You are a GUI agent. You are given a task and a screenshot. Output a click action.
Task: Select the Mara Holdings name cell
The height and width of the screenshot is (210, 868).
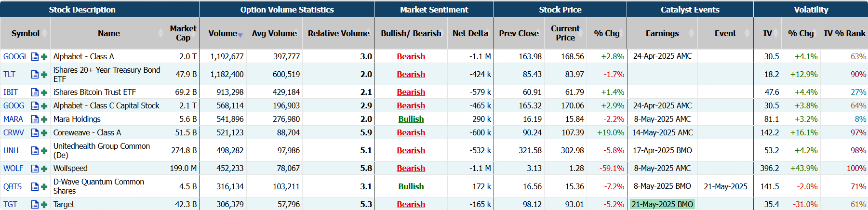point(109,119)
